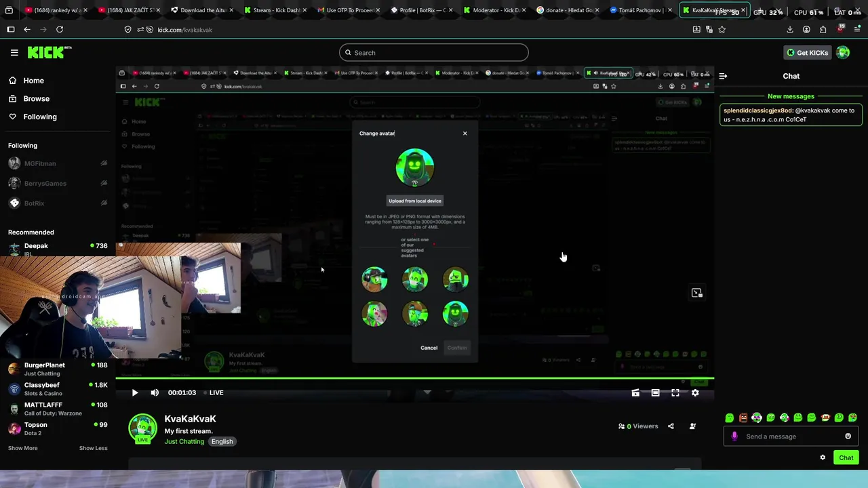Switch to the Profile | BotRix tab
The width and height of the screenshot is (868, 488).
click(x=421, y=10)
